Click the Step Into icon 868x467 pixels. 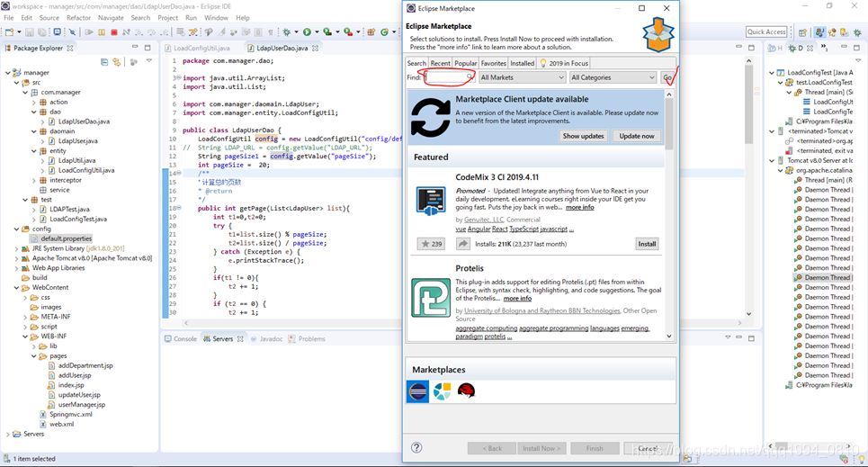pyautogui.click(x=139, y=32)
